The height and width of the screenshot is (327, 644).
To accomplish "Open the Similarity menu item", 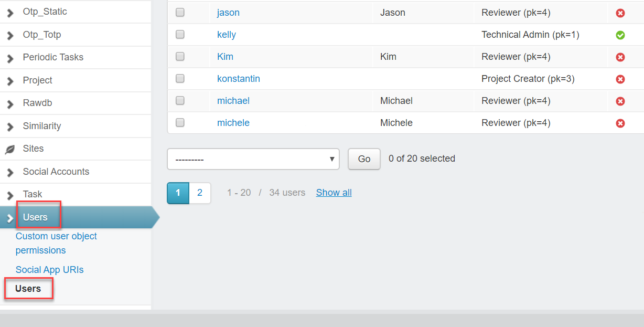I will coord(41,126).
